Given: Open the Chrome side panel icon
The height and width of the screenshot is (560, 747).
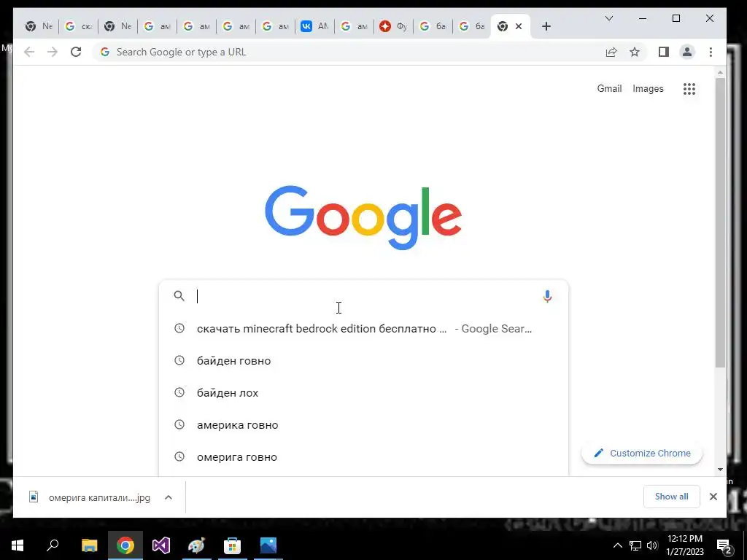Looking at the screenshot, I should [664, 52].
